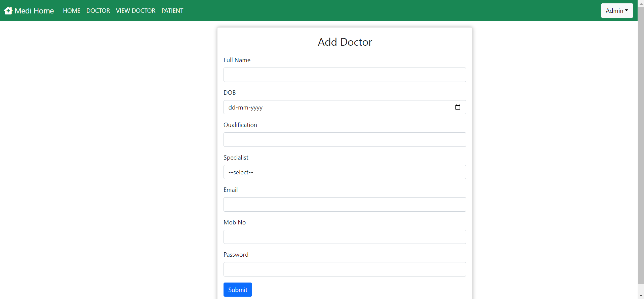
Task: Click into the Qualification input box
Action: (x=345, y=139)
